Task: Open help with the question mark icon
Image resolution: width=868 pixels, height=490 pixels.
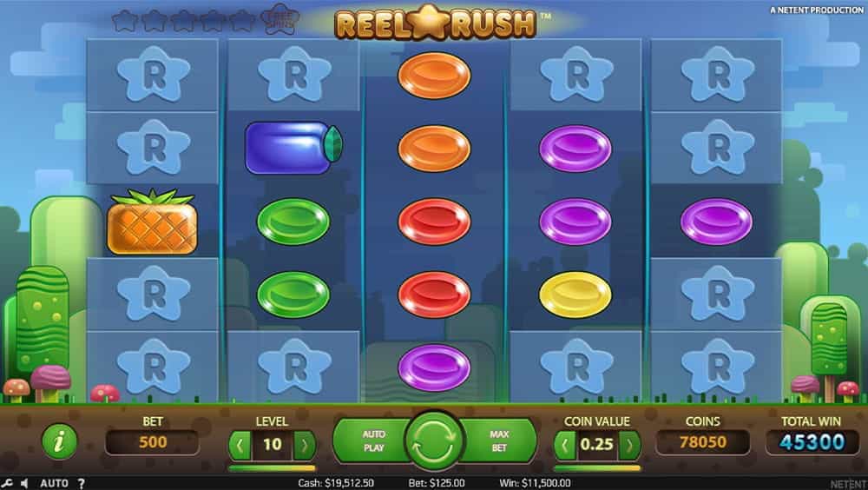Action: [x=81, y=483]
